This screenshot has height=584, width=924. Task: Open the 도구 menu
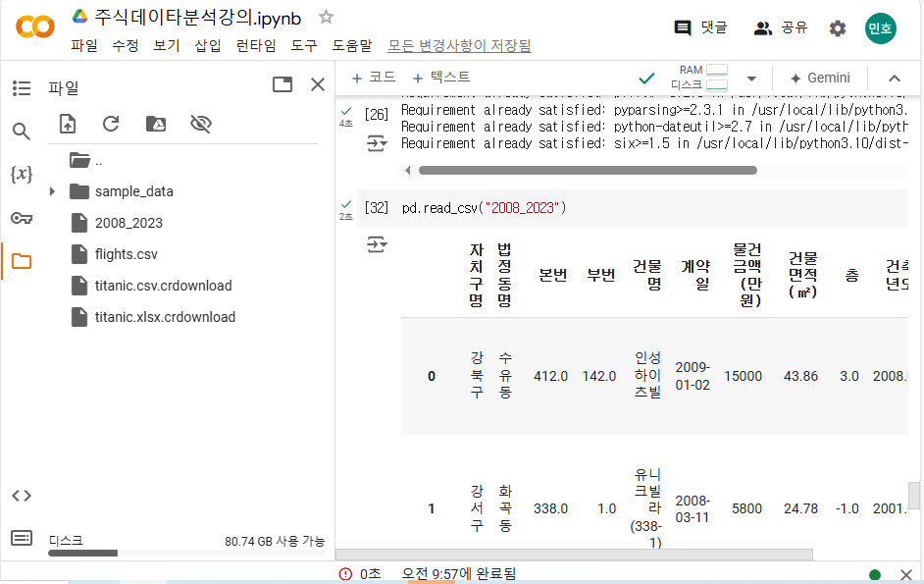304,45
